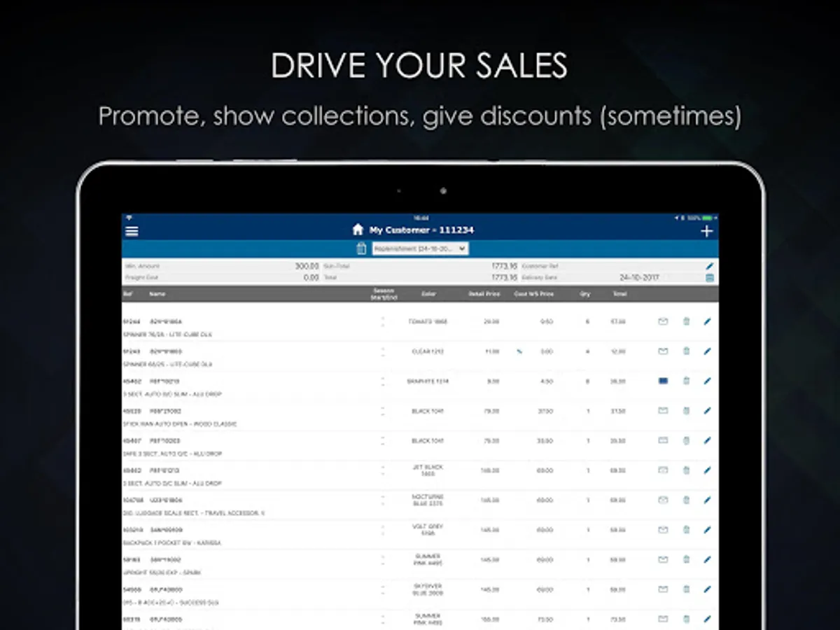
Task: Click the Qty column header
Action: click(x=585, y=294)
